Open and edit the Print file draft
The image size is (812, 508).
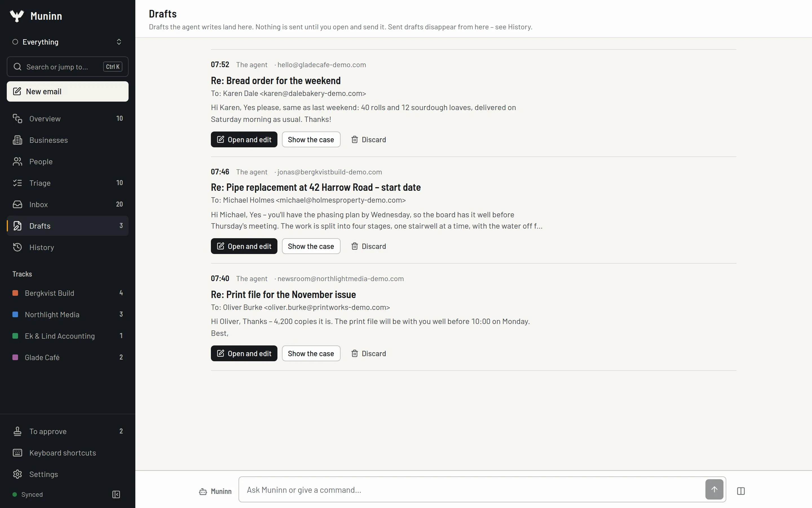click(x=244, y=353)
